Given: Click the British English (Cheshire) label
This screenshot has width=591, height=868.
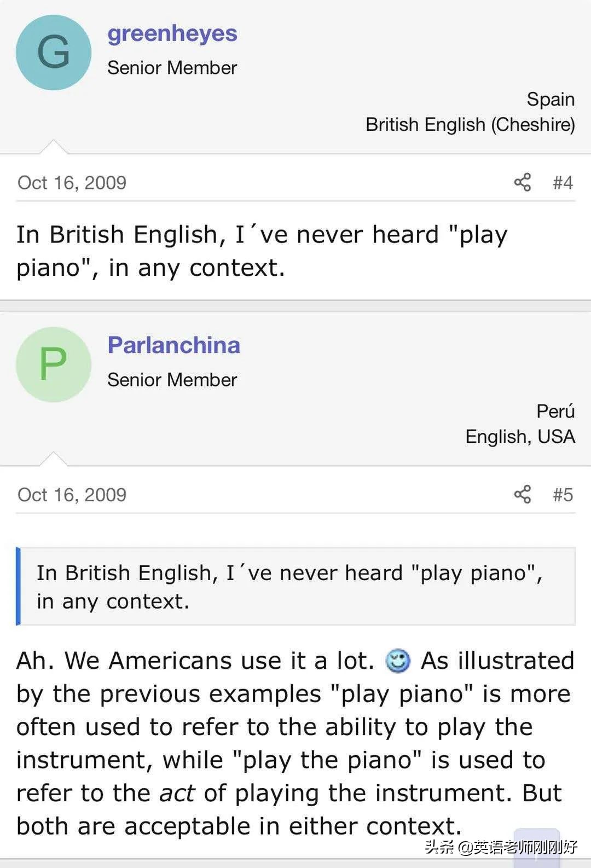Looking at the screenshot, I should (x=470, y=125).
